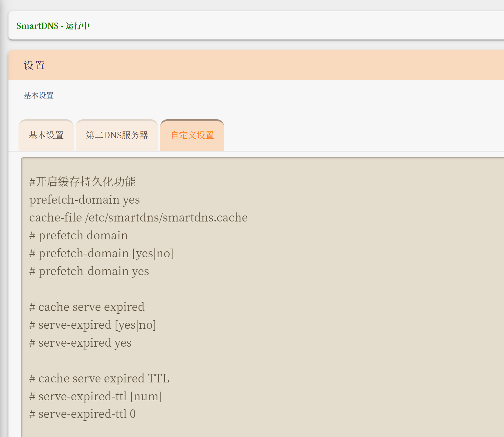Click the # cache serve expired comment
This screenshot has width=504, height=437.
(87, 307)
